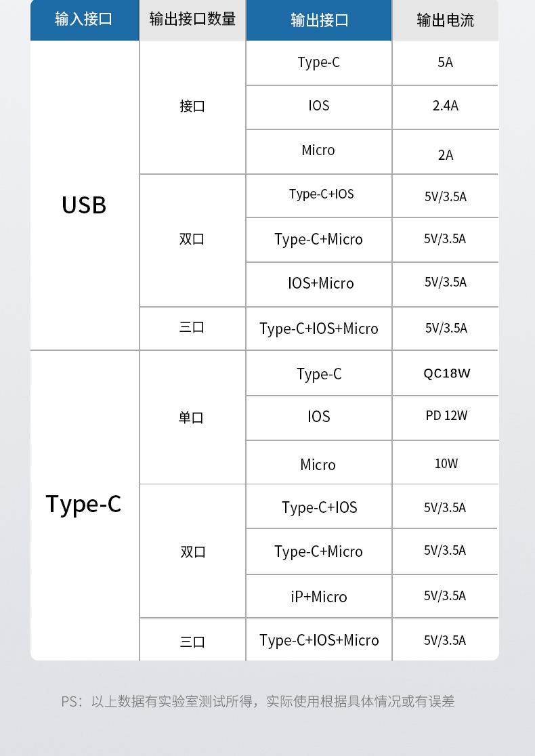Select the QC18W output value
Image resolution: width=535 pixels, height=756 pixels.
tap(446, 373)
